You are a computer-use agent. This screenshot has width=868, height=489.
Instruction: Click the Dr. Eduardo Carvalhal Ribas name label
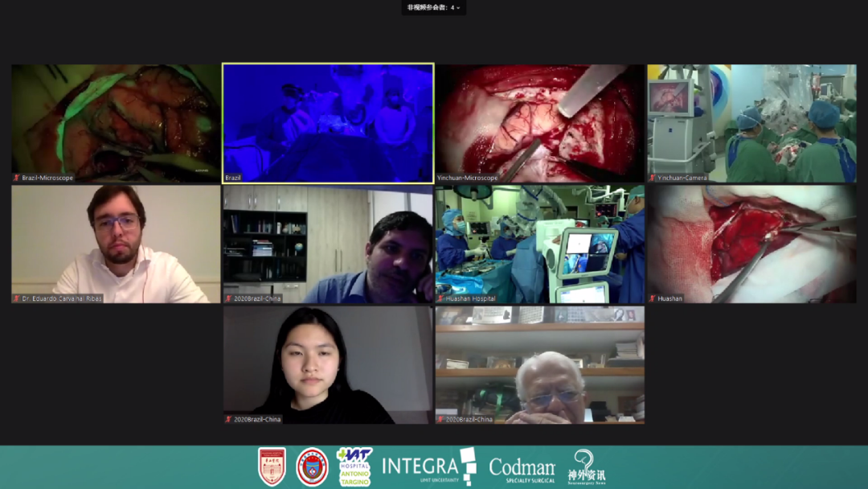[x=62, y=298]
